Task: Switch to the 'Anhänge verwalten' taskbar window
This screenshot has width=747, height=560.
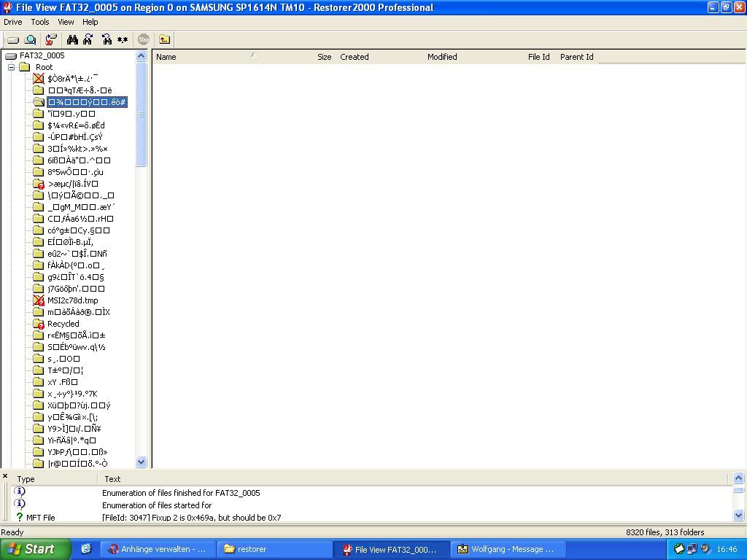Action: click(158, 549)
